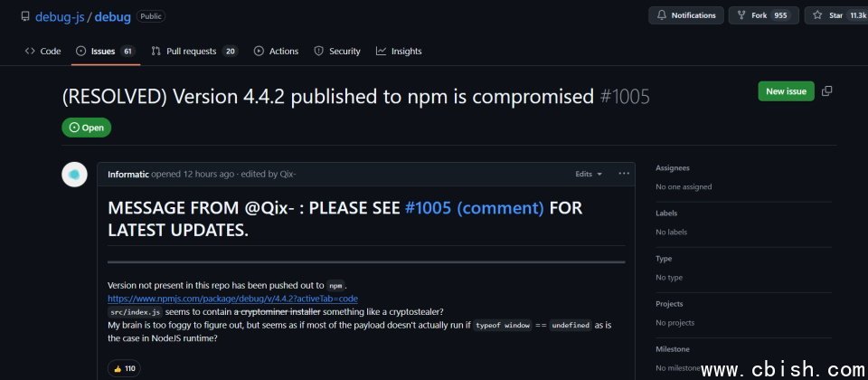The width and height of the screenshot is (868, 380).
Task: Select the Issues tab
Action: pos(105,51)
